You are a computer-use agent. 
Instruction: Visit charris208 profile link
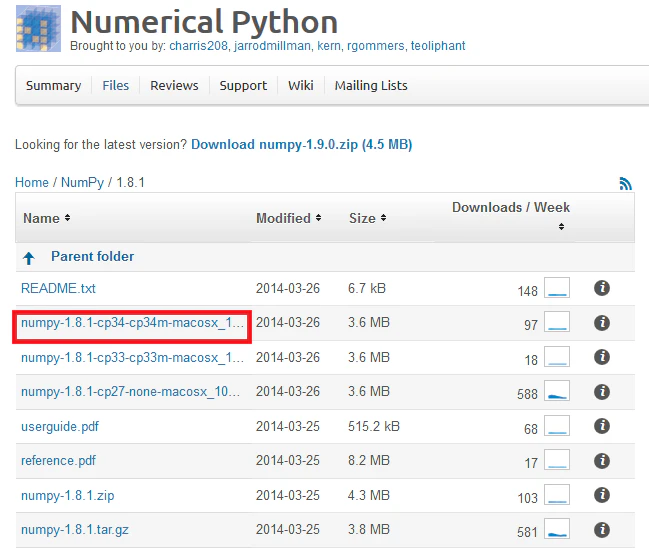pos(199,46)
